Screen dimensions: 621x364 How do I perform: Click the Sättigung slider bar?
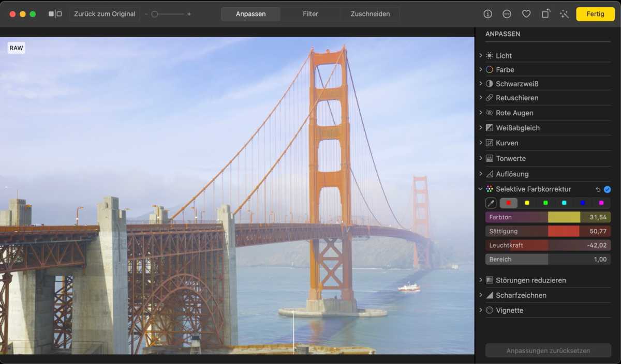click(x=548, y=231)
